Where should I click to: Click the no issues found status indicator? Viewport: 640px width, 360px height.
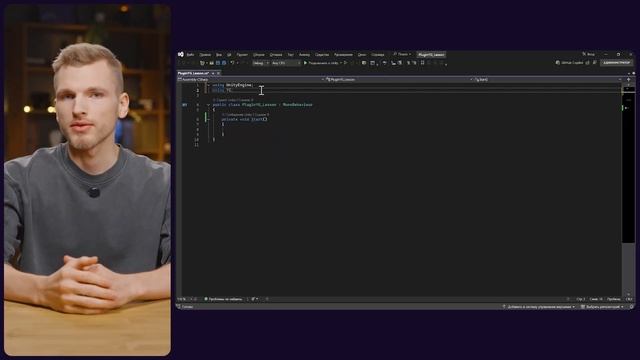(223, 299)
